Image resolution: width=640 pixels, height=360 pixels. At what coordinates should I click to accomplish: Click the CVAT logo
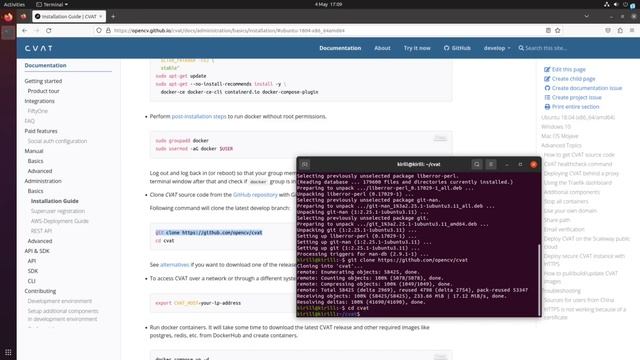pyautogui.click(x=38, y=48)
